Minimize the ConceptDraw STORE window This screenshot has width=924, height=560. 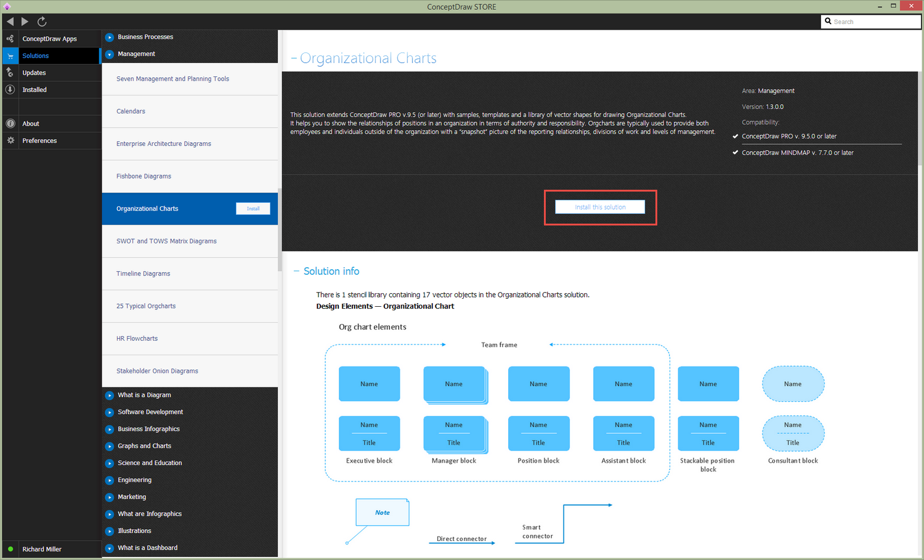tap(879, 6)
